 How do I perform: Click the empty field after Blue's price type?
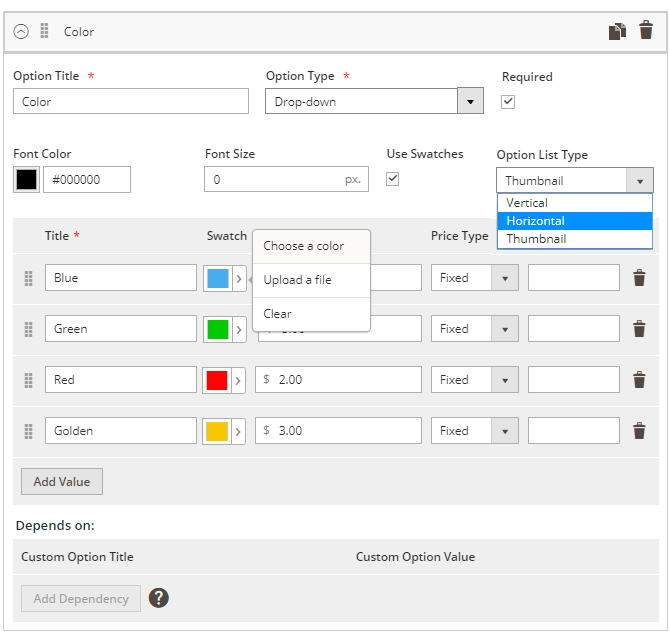(x=574, y=278)
